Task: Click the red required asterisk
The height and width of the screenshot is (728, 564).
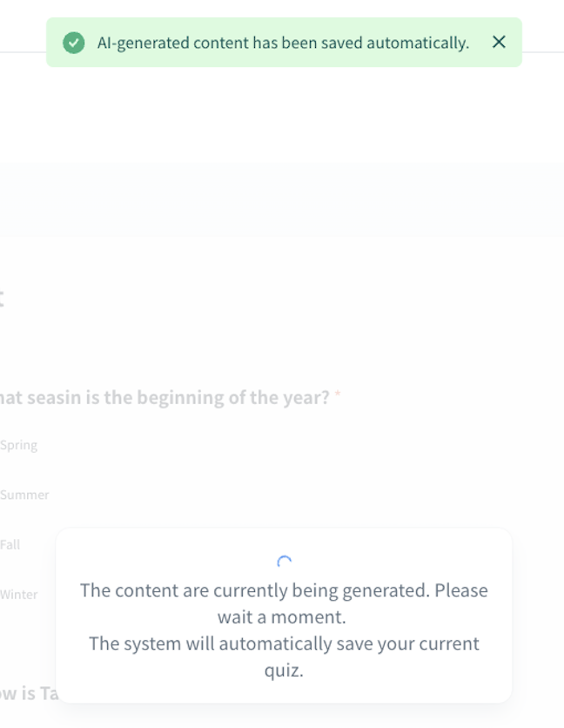Action: [x=338, y=397]
